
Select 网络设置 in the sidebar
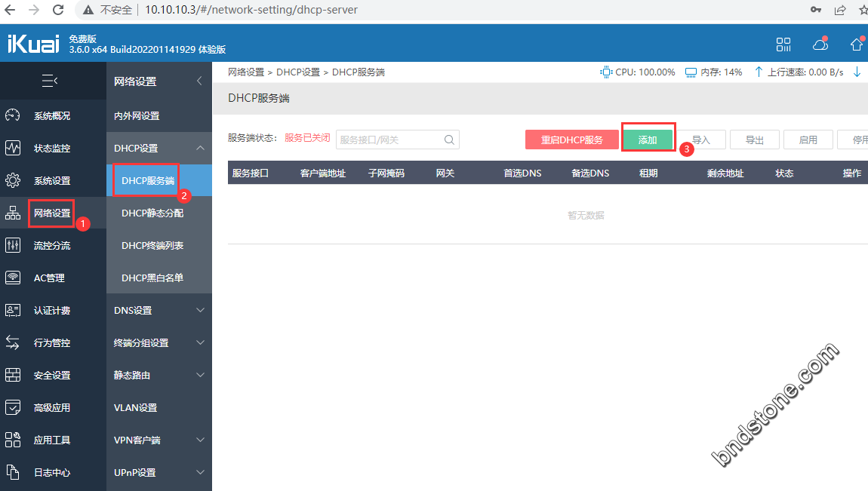52,213
